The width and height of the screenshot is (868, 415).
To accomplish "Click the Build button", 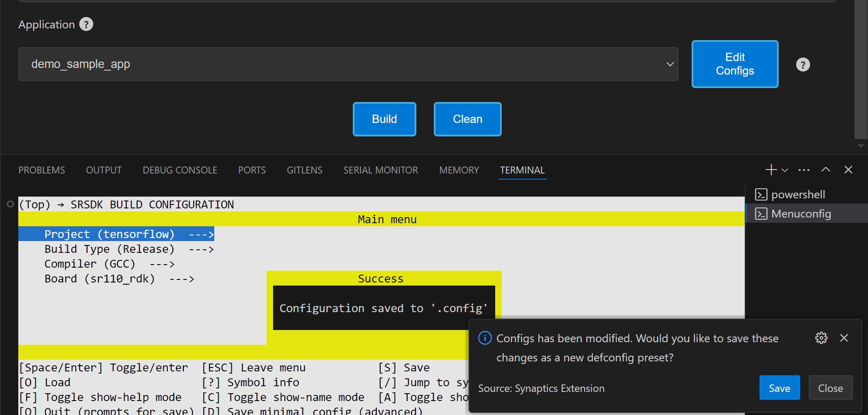I will [384, 119].
